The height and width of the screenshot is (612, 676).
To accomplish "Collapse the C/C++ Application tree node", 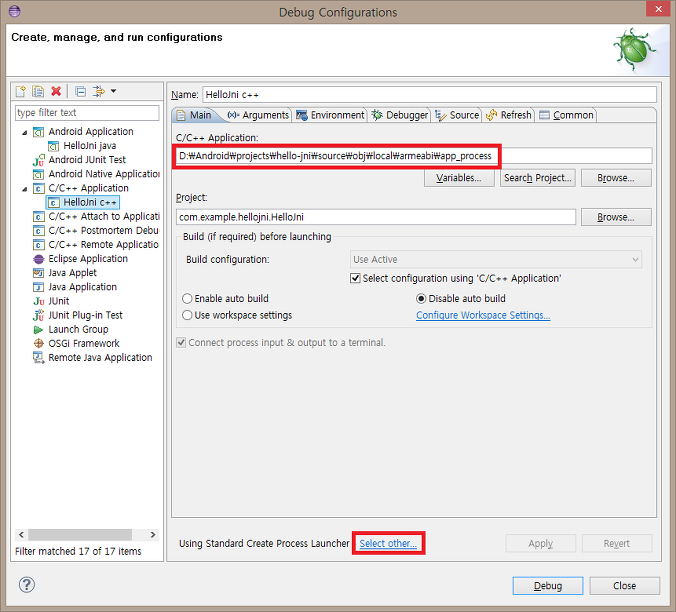I will [x=25, y=189].
